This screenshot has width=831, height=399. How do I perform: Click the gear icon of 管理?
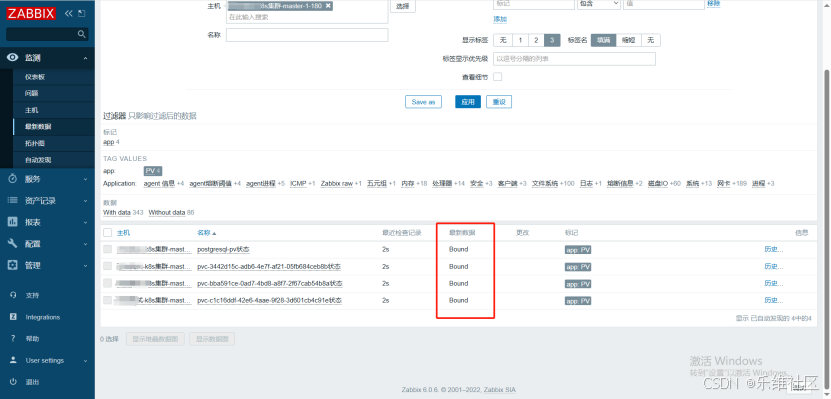coord(13,265)
